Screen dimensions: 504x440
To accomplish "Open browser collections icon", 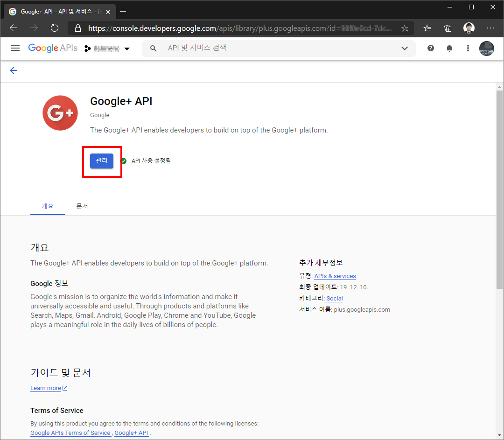I will pos(448,28).
